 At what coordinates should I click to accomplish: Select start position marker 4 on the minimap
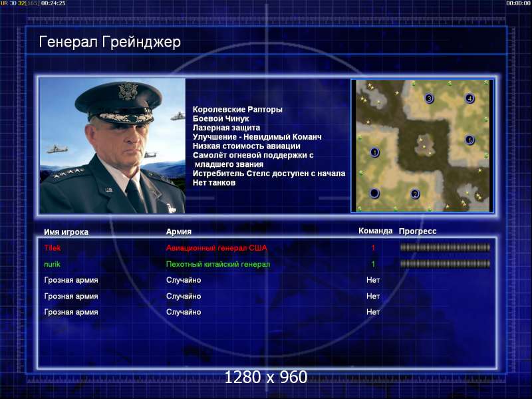(x=469, y=98)
